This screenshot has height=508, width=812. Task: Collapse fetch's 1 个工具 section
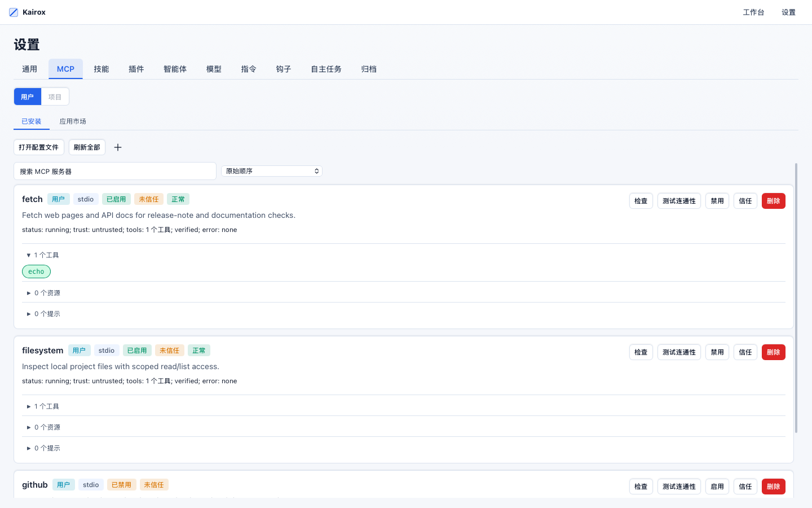pos(43,255)
